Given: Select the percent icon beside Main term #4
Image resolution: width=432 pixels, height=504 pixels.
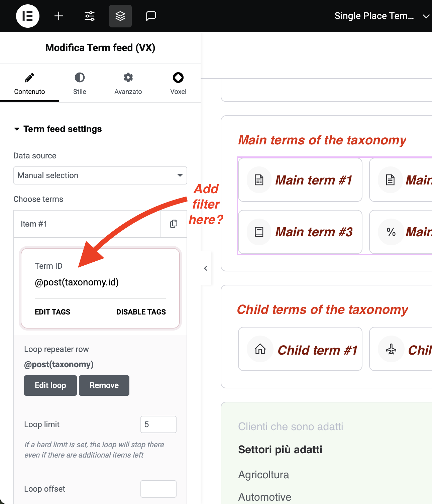Looking at the screenshot, I should pos(391,232).
